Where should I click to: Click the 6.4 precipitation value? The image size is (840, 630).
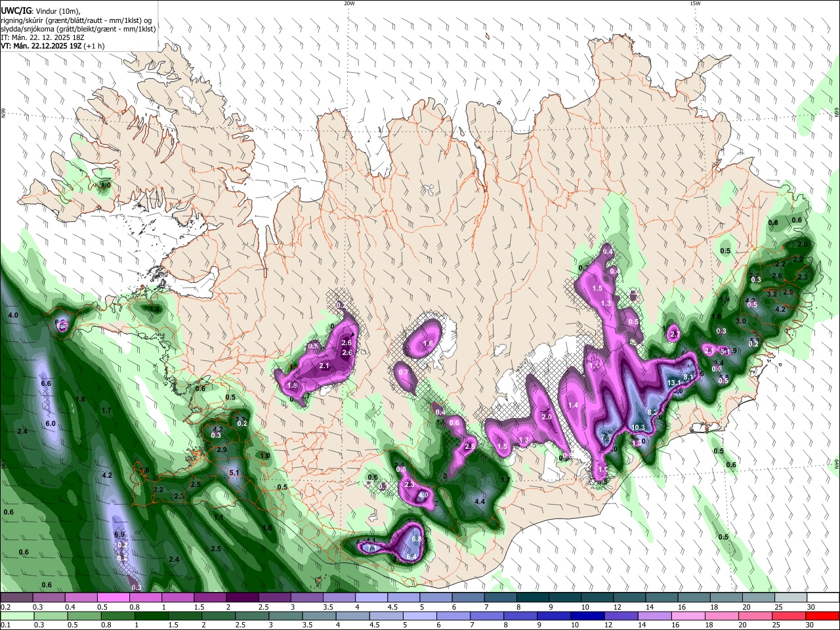(x=412, y=557)
